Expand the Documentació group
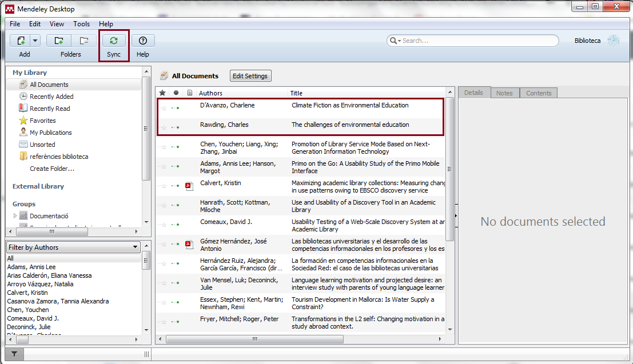This screenshot has width=633, height=364. (x=15, y=216)
